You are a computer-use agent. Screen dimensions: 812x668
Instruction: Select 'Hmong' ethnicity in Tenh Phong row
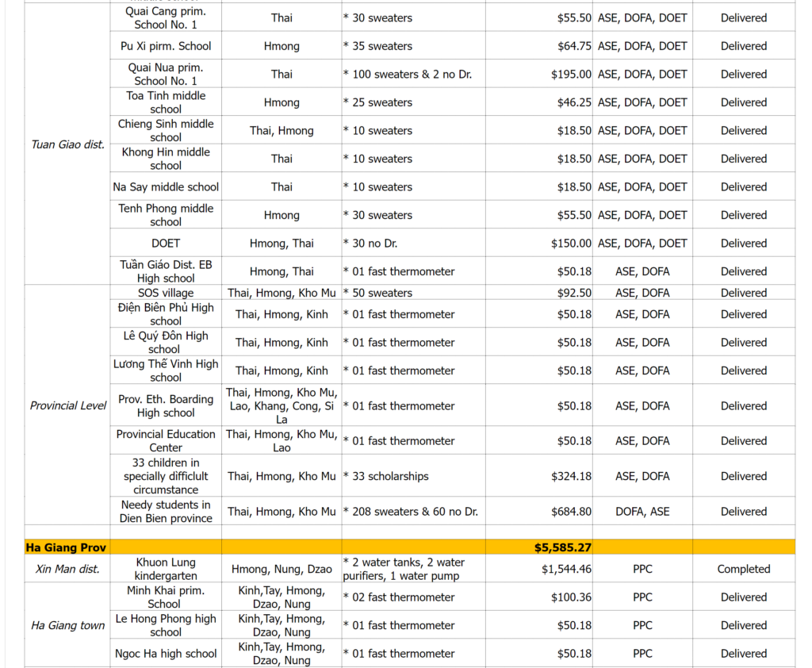pyautogui.click(x=282, y=214)
